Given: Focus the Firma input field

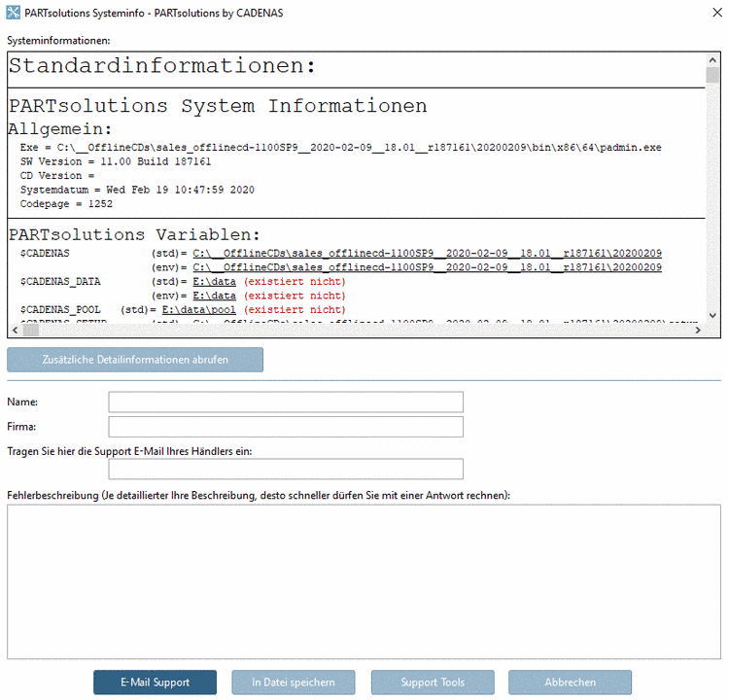Looking at the screenshot, I should 286,427.
